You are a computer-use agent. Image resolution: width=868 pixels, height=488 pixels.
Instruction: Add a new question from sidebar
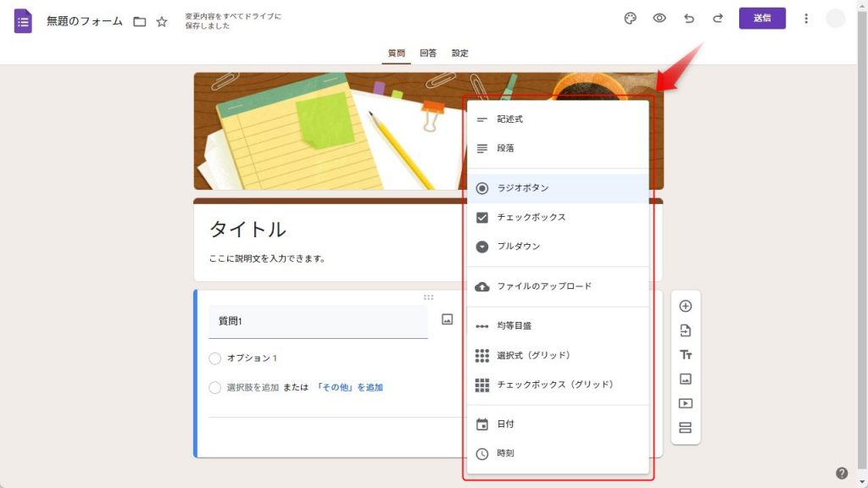tap(685, 306)
